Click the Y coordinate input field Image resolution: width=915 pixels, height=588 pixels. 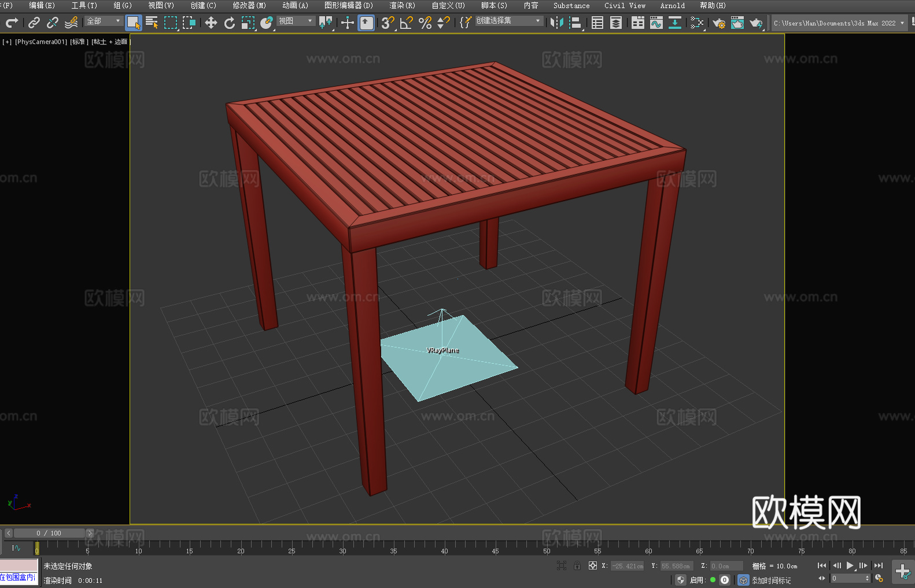[677, 566]
